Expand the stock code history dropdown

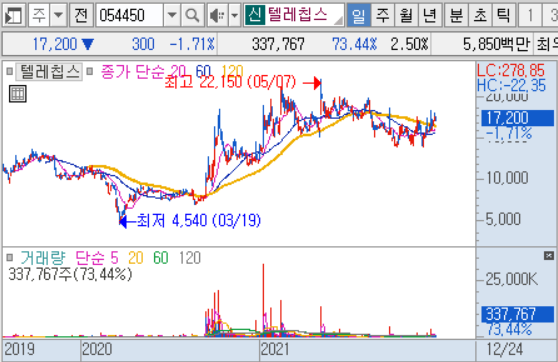point(172,15)
